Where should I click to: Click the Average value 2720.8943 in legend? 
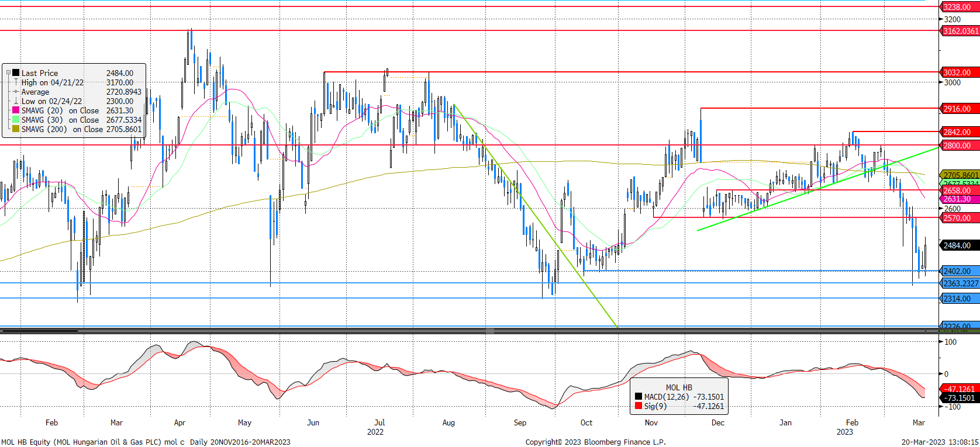(x=124, y=92)
